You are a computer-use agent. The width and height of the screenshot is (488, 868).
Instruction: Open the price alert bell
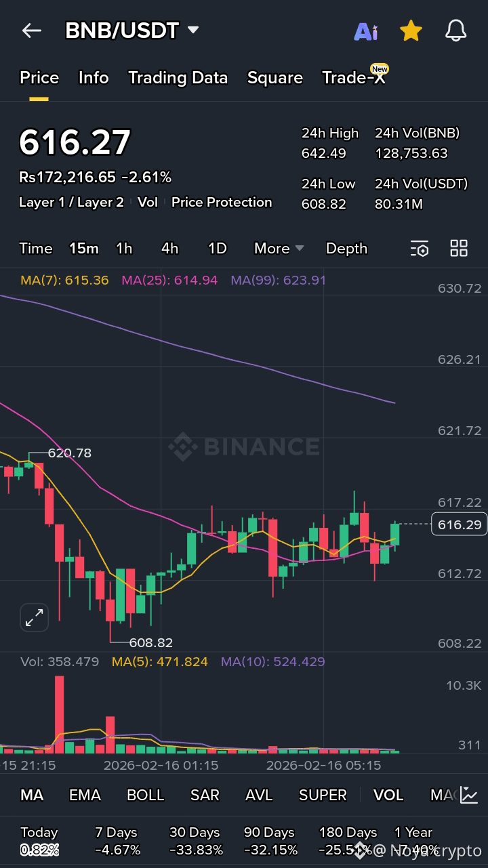pos(455,30)
